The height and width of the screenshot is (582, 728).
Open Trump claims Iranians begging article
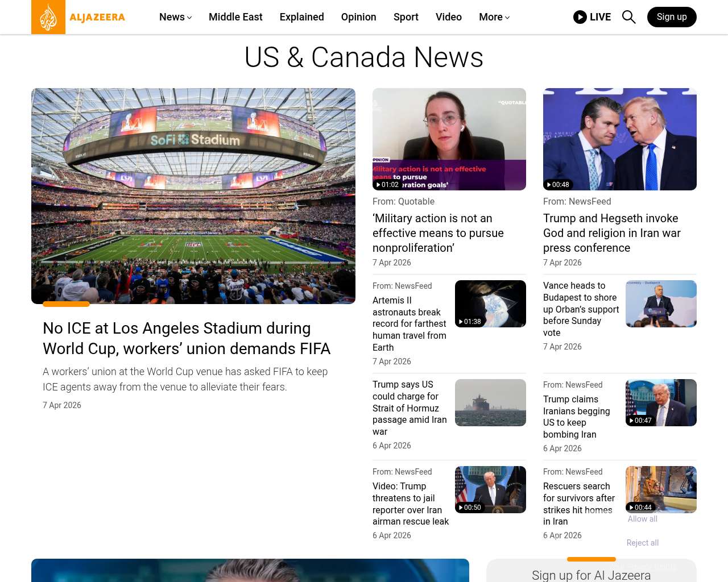(577, 417)
